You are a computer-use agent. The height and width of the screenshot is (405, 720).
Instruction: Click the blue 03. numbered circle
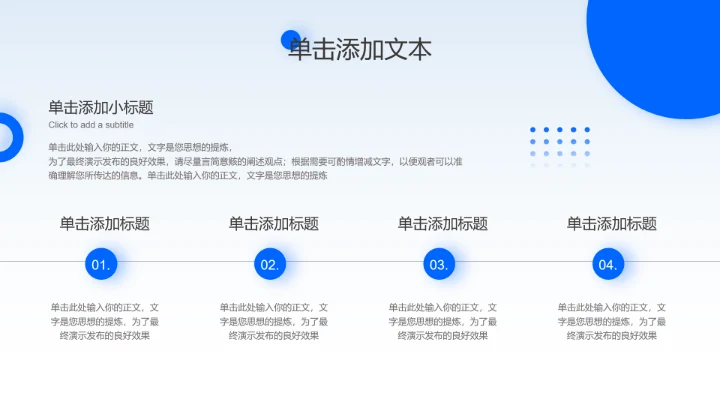tap(439, 264)
